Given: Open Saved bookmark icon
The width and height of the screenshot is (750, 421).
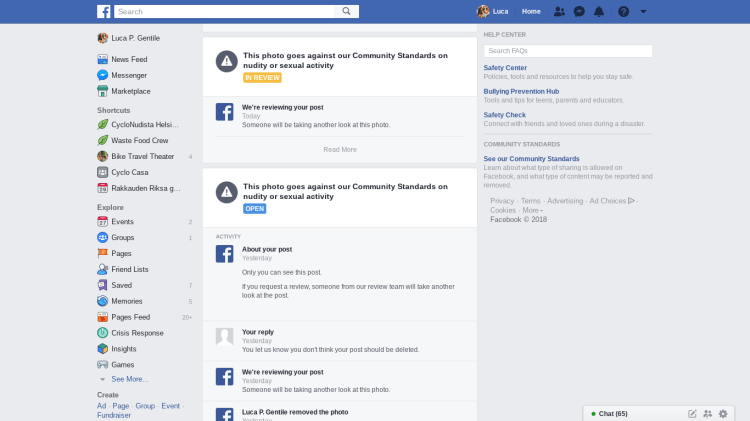Looking at the screenshot, I should [x=102, y=285].
